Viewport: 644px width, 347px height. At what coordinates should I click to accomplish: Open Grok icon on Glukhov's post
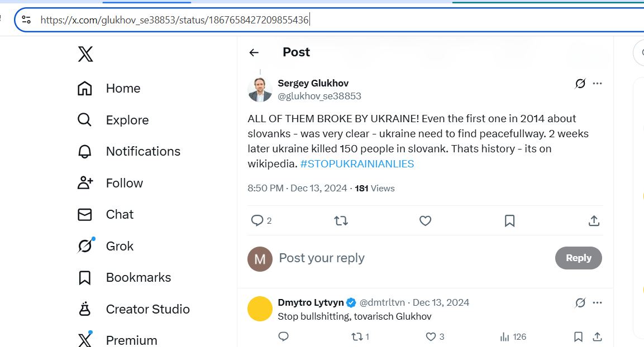pos(580,84)
